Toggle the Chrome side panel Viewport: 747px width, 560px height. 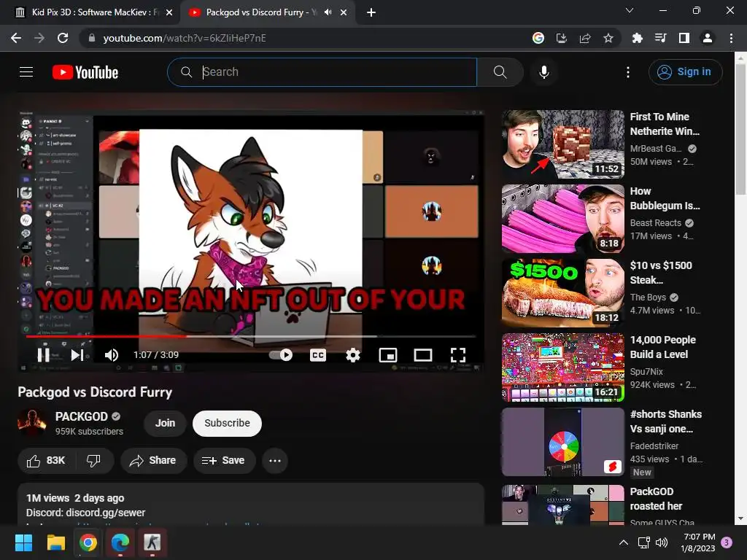684,38
